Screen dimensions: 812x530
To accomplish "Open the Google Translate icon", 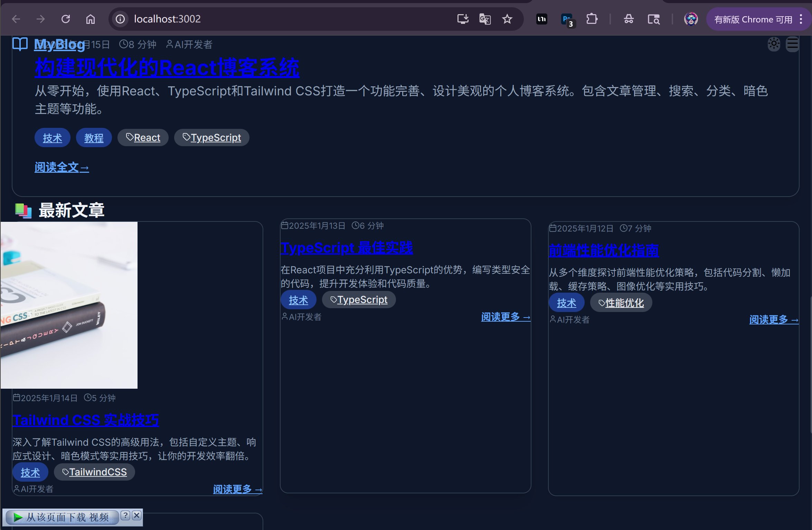I will coord(485,19).
